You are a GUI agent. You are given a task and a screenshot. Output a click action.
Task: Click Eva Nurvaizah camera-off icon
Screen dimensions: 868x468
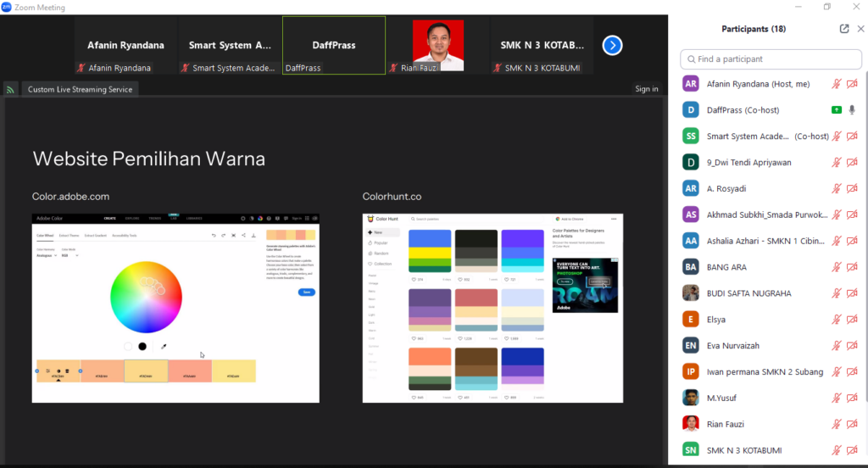tap(853, 346)
